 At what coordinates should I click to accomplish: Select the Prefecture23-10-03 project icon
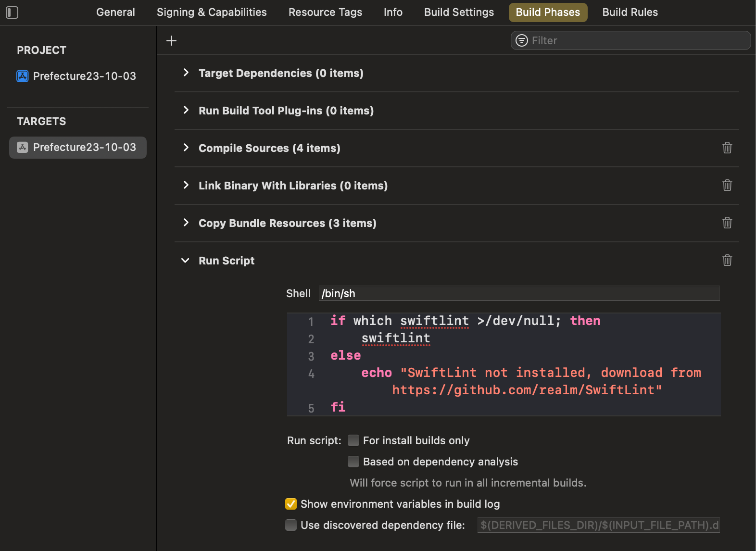tap(23, 76)
